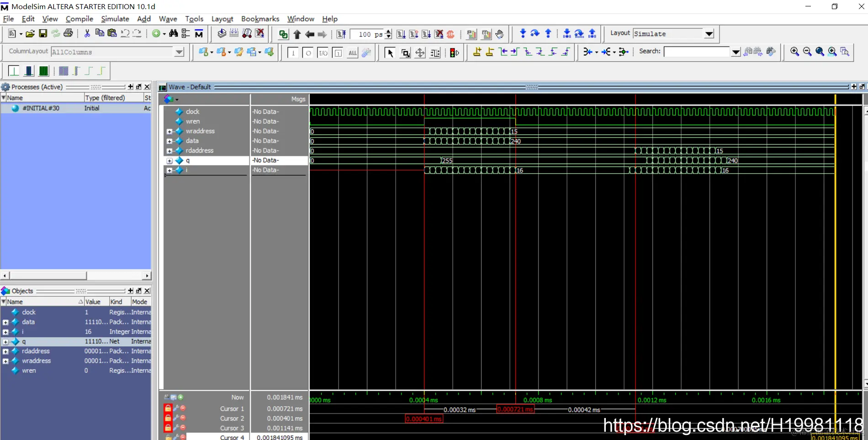Click the ModelSim M toolbar icon
Viewport: 868px width, 440px height.
click(x=199, y=34)
